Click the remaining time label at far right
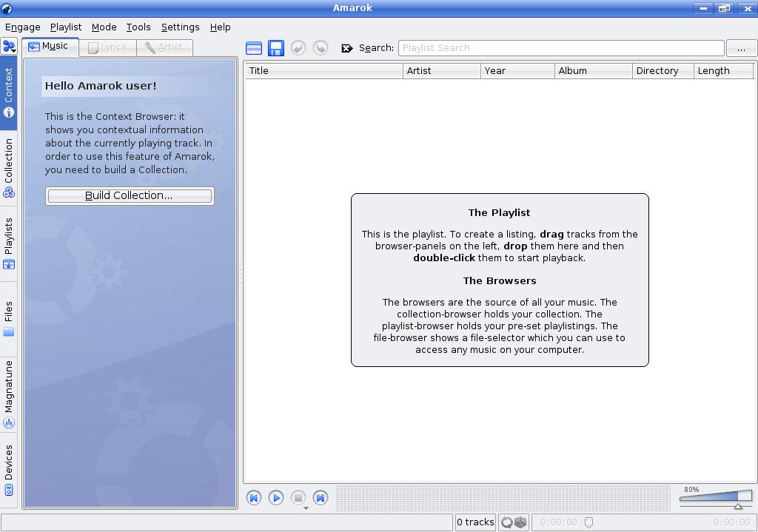The width and height of the screenshot is (758, 532). (x=732, y=522)
